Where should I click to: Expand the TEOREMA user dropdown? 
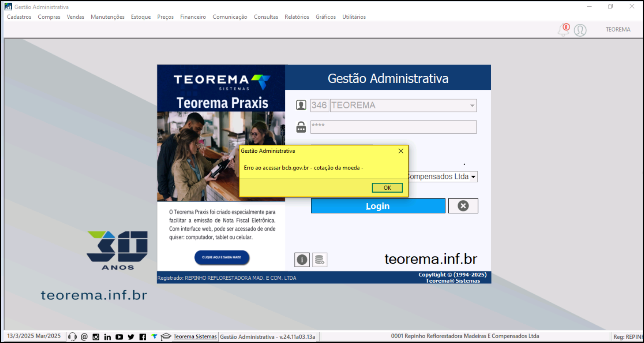coord(472,106)
